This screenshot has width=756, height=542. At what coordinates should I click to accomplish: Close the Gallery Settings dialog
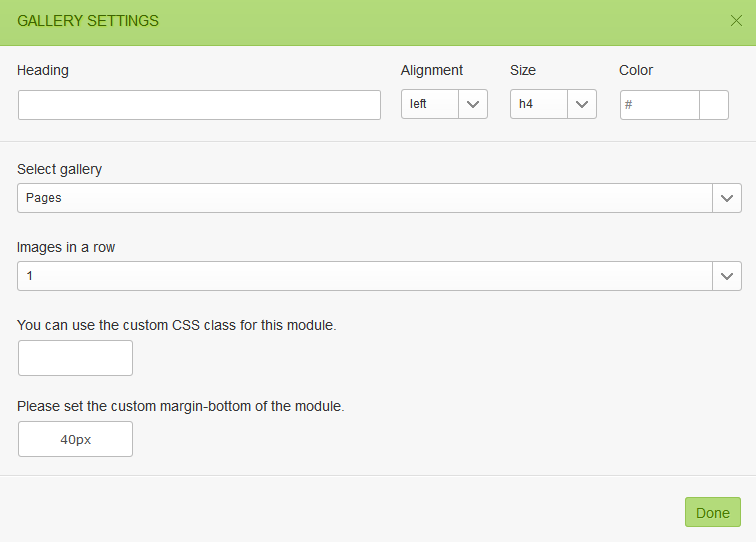pos(736,21)
